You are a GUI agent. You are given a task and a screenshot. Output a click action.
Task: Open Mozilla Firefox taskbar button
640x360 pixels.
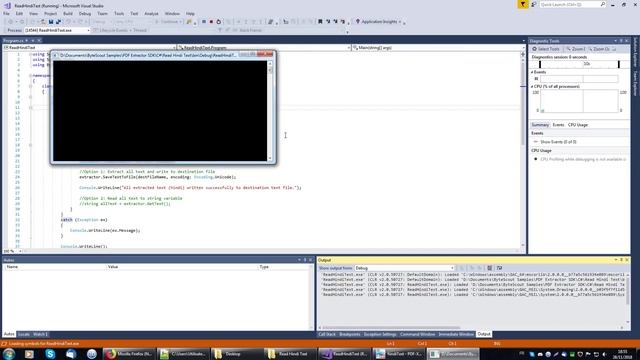(128, 354)
